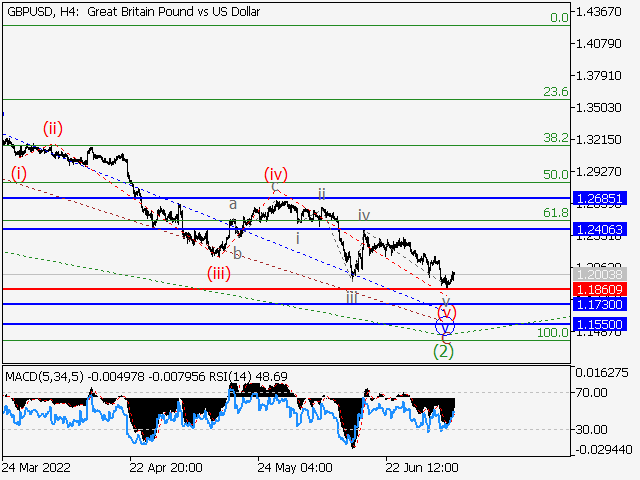Click the 24 Mar 2022 date label
Viewport: 640px width, 480px height.
(36, 467)
